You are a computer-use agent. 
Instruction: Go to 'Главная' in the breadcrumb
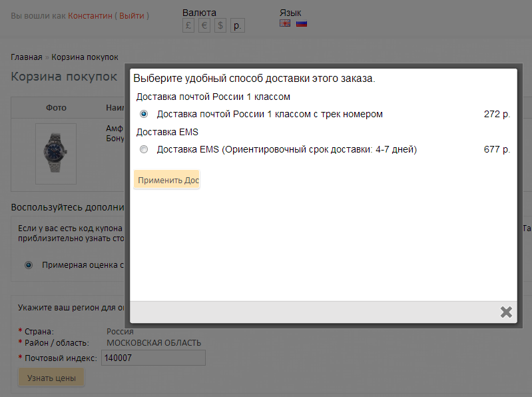click(26, 57)
